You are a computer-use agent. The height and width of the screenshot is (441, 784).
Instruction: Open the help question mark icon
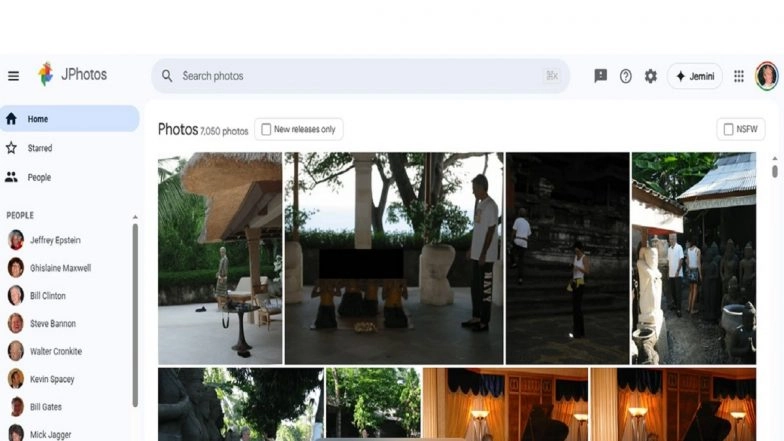626,76
